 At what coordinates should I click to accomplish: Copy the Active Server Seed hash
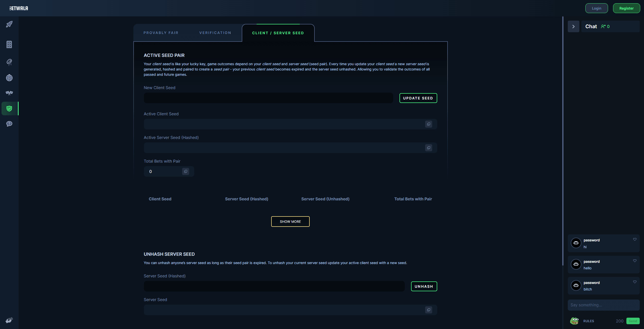(x=428, y=148)
